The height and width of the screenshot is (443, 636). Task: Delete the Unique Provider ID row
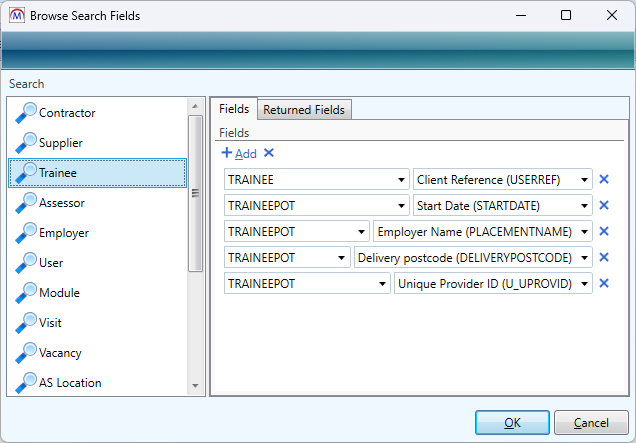603,284
